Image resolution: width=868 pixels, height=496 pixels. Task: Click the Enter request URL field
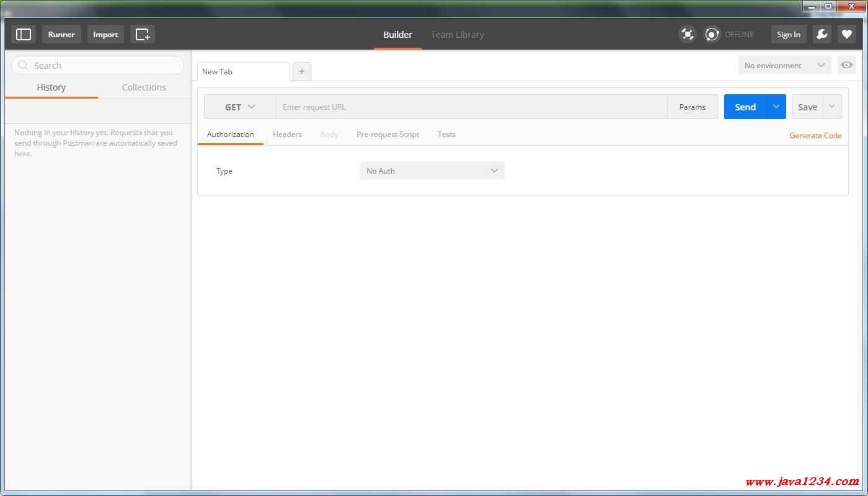472,107
